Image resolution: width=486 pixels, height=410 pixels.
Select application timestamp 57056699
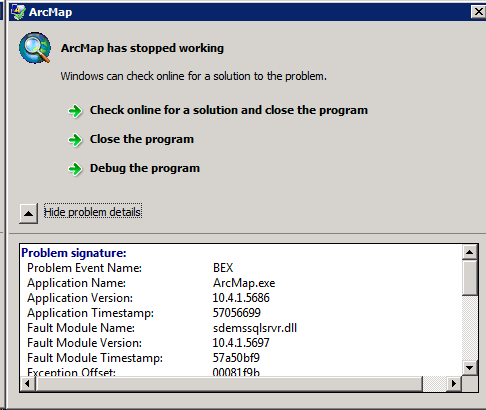click(x=237, y=313)
